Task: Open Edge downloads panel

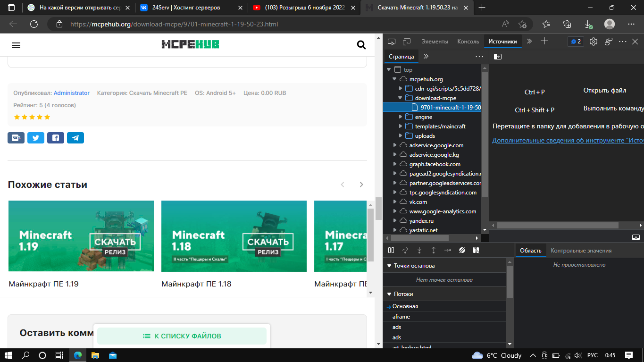Action: point(589,24)
